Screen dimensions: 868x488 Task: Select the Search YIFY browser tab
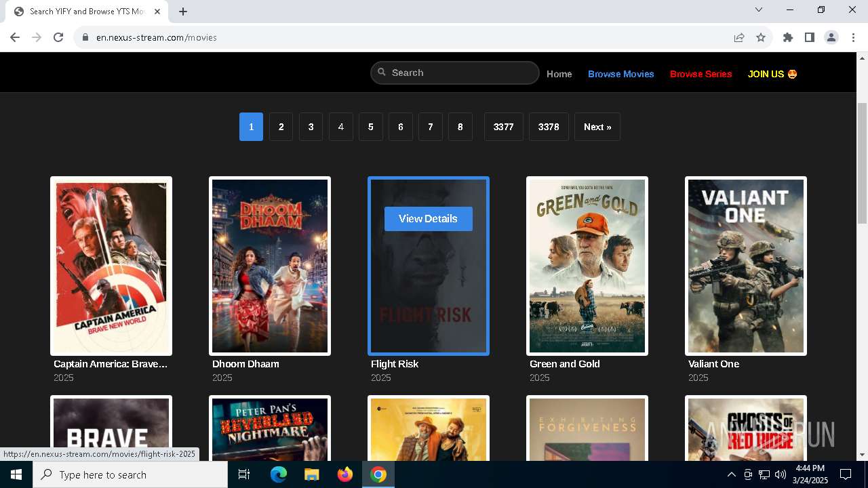tap(88, 12)
